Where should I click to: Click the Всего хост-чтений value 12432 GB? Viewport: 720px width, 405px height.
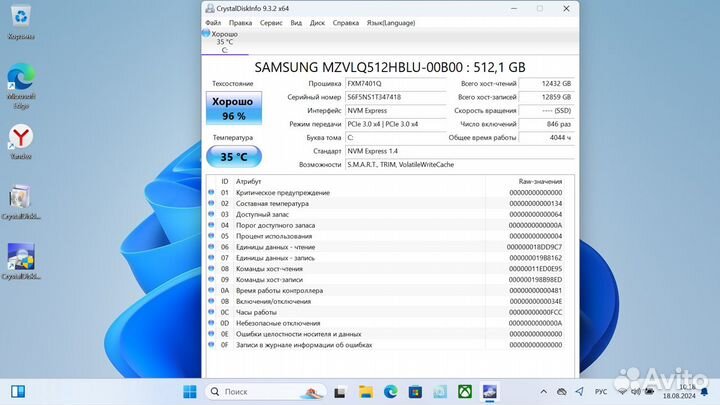[546, 84]
